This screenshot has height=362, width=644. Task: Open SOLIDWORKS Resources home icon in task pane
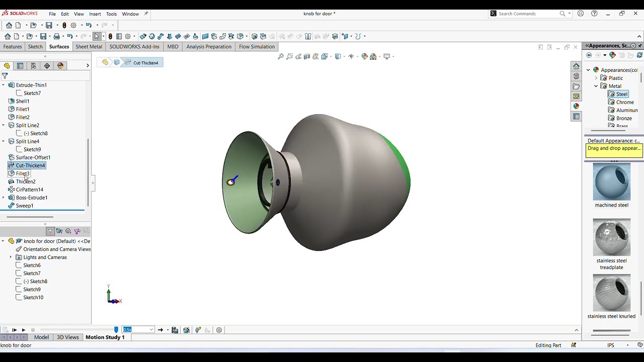tap(576, 66)
